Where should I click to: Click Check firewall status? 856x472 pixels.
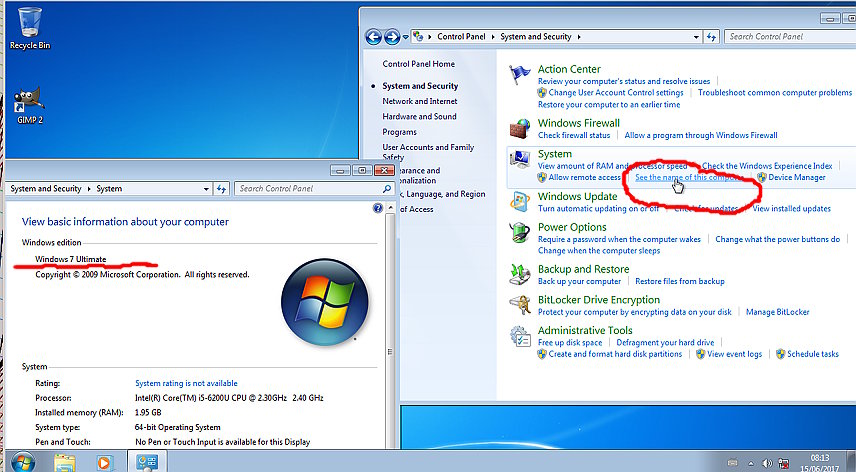[574, 135]
